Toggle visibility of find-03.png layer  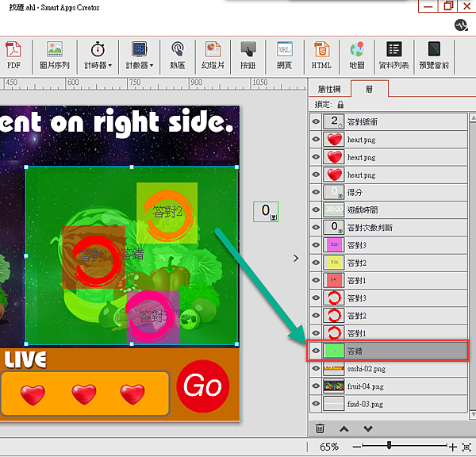(316, 404)
